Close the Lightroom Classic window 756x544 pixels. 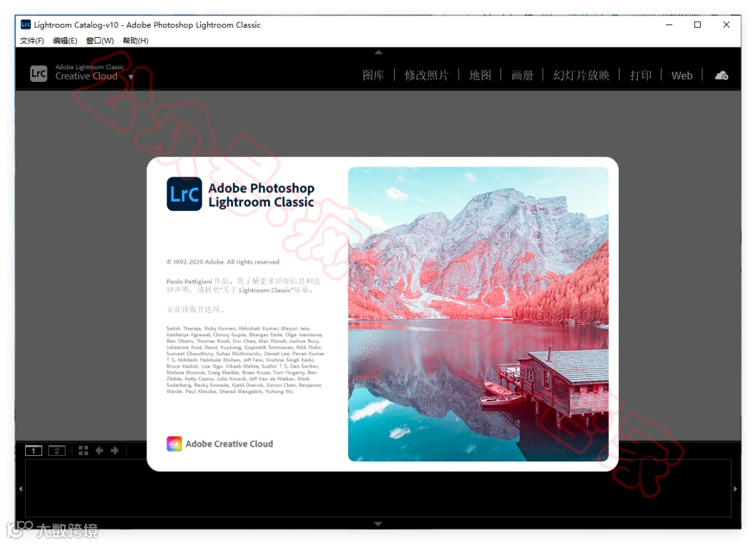coord(726,25)
